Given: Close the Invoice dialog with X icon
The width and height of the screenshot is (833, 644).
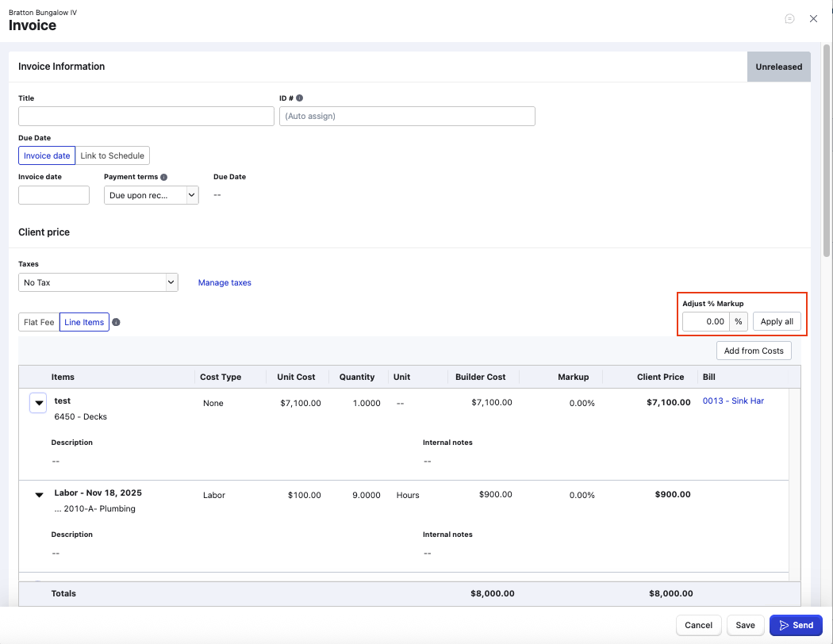Looking at the screenshot, I should 813,19.
